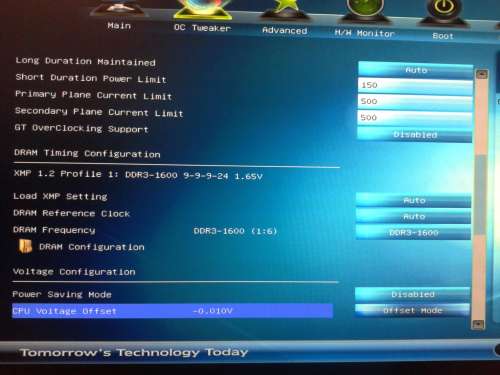Click the scrollbar up arrow

(482, 74)
